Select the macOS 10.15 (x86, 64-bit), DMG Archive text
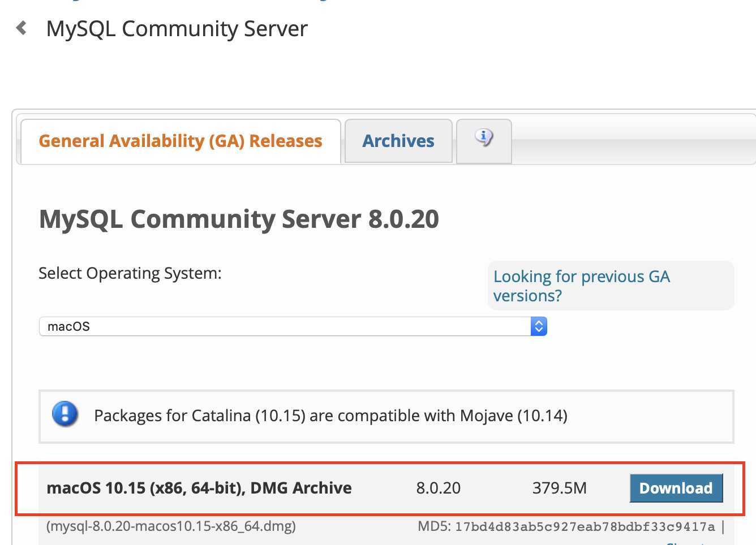Image resolution: width=756 pixels, height=545 pixels. 199,488
